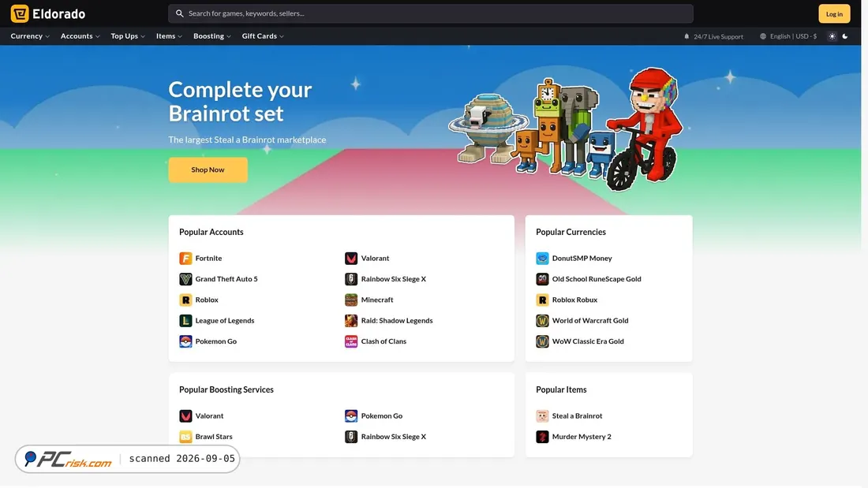Click the Log in button
This screenshot has width=868, height=488.
(x=834, y=14)
